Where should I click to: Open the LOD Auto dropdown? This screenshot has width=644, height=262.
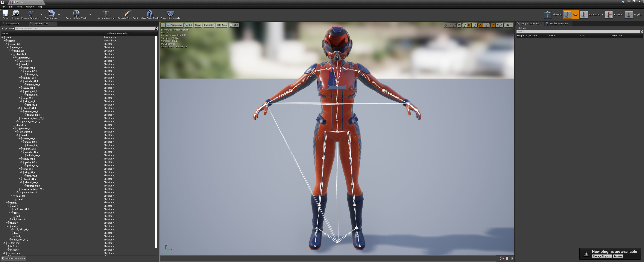221,25
